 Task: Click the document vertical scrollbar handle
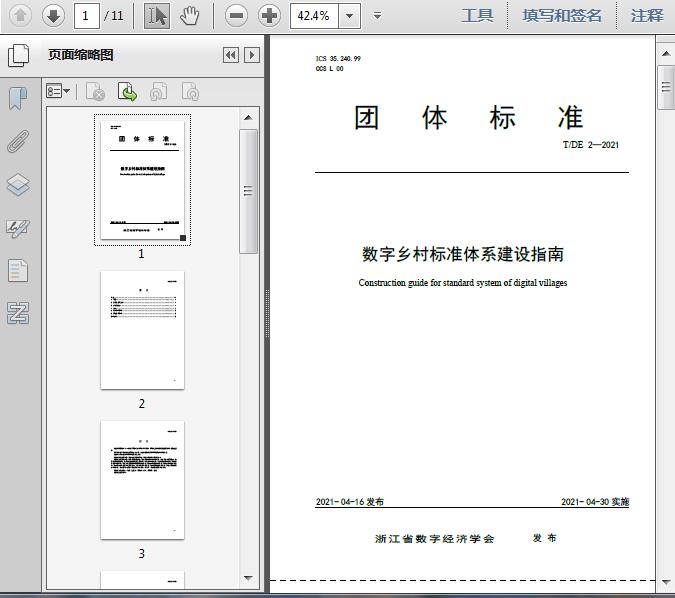(x=666, y=87)
